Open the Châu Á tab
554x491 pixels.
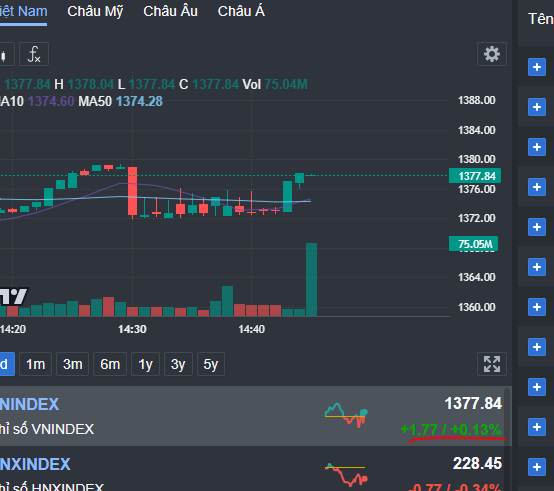pyautogui.click(x=241, y=11)
